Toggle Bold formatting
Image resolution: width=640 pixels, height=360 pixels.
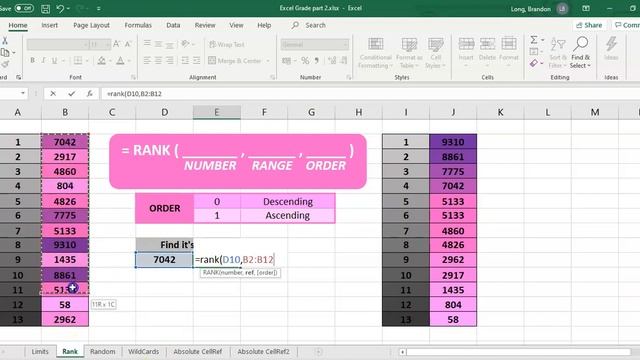pyautogui.click(x=32, y=60)
